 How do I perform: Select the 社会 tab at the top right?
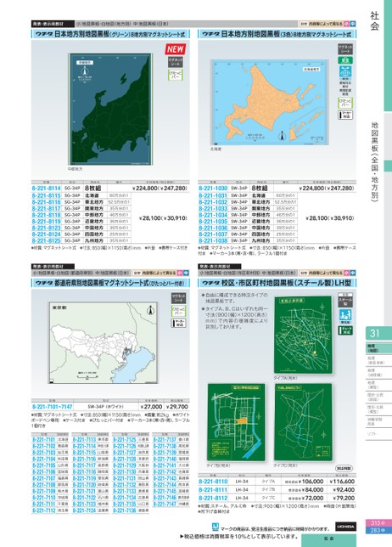click(x=374, y=21)
